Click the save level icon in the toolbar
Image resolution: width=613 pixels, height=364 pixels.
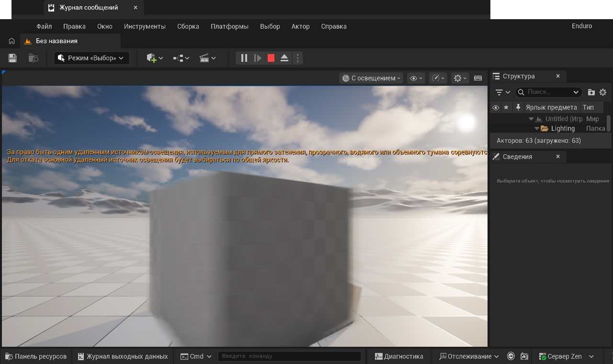click(12, 58)
